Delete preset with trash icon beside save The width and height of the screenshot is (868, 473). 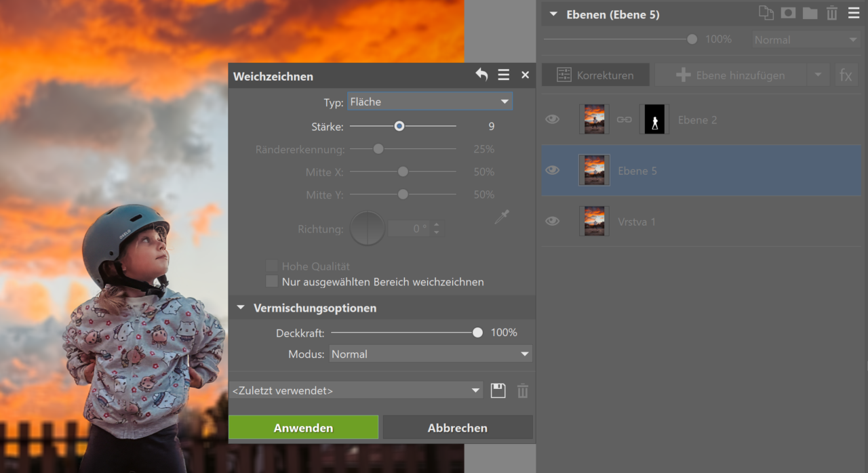[x=523, y=390]
